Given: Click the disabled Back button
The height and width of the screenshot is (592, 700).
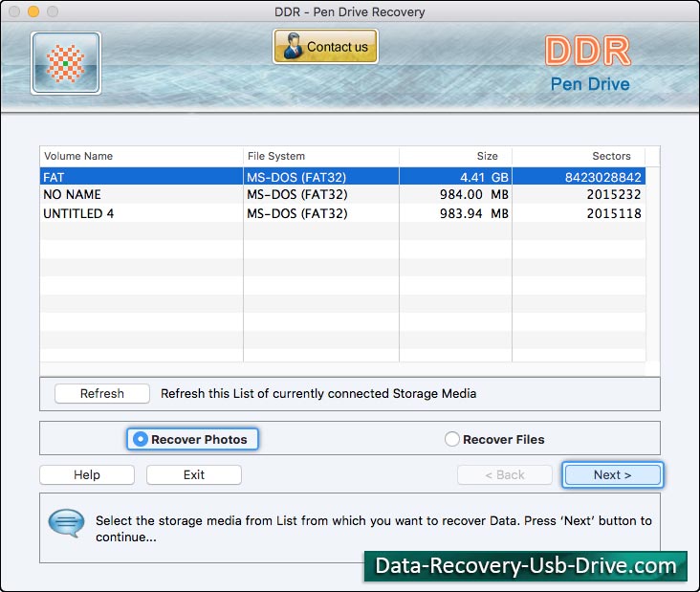Looking at the screenshot, I should click(505, 474).
